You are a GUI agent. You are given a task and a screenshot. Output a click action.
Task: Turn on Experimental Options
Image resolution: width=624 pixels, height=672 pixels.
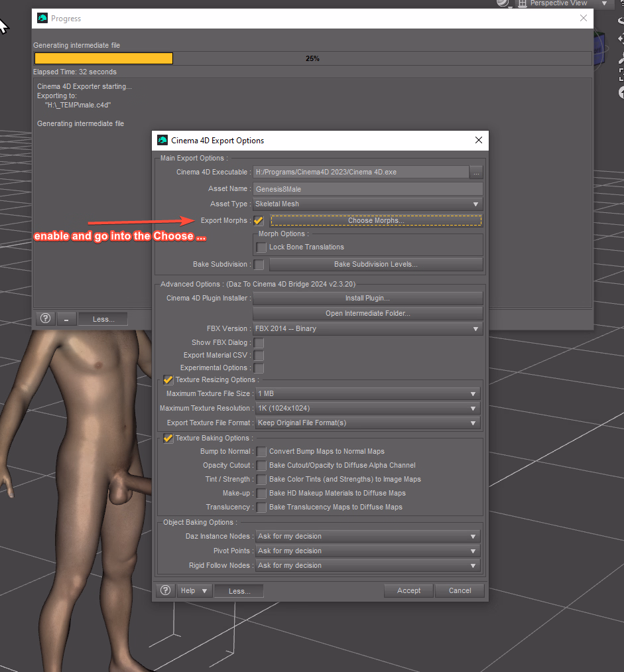click(x=259, y=368)
